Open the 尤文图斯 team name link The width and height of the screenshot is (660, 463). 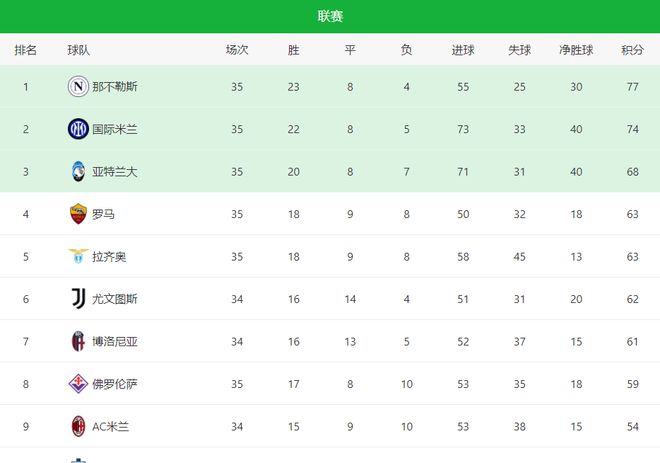[x=114, y=299]
